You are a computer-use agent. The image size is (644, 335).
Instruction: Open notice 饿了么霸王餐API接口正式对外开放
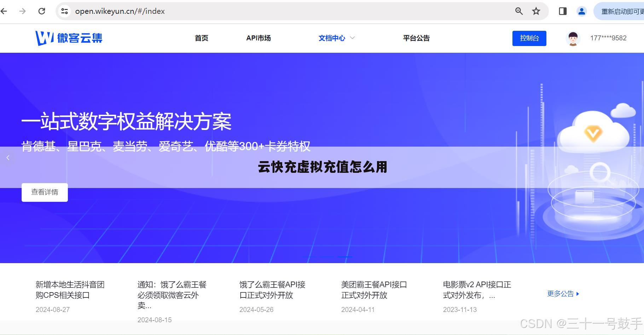(x=272, y=290)
